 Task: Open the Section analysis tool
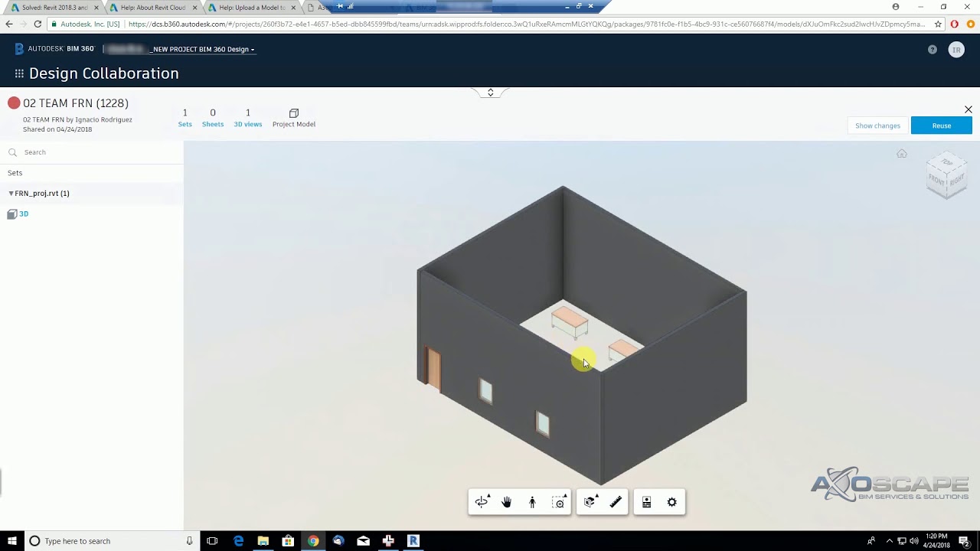click(590, 502)
